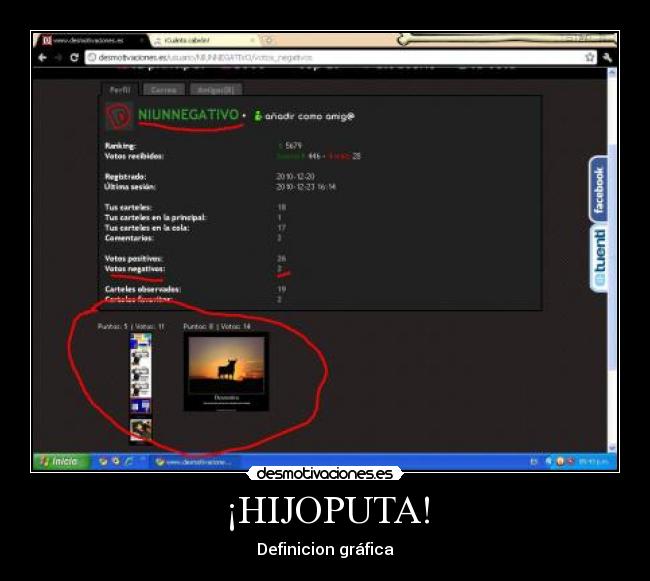Click the Votos negativos label
This screenshot has height=581, width=650.
[135, 269]
